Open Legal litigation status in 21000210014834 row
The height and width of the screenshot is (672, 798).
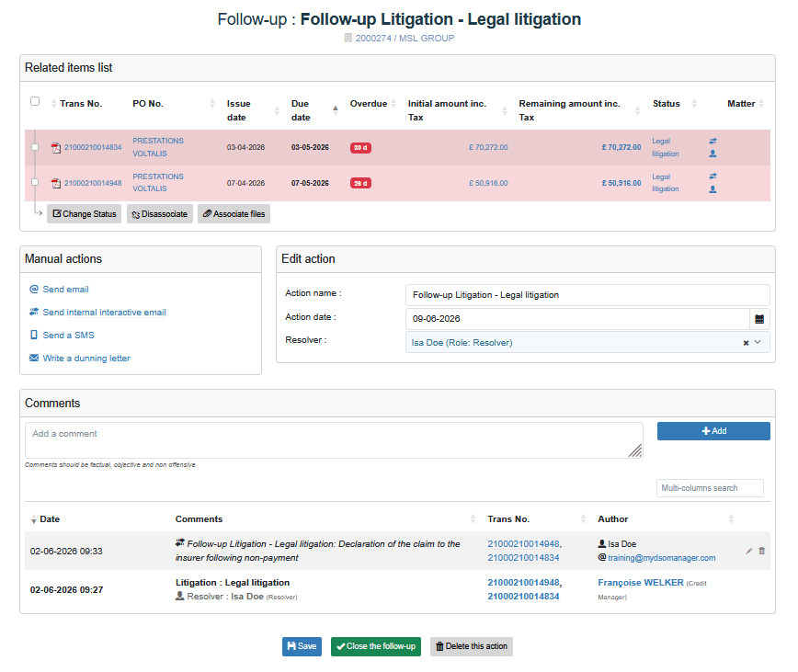[x=666, y=147]
